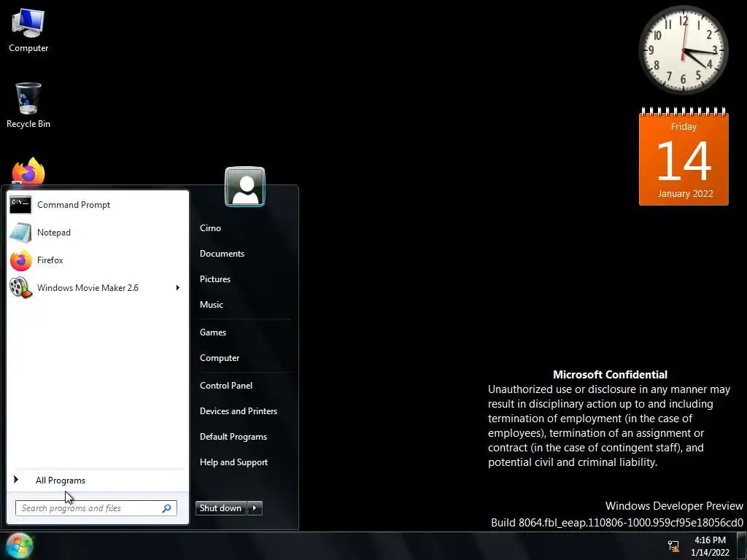Click the Firefox icon in Start menu list
Viewport: 747px width, 560px height.
(x=20, y=260)
